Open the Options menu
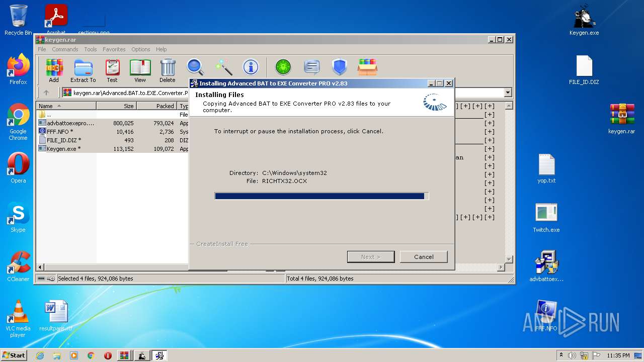The image size is (644, 362). click(141, 49)
